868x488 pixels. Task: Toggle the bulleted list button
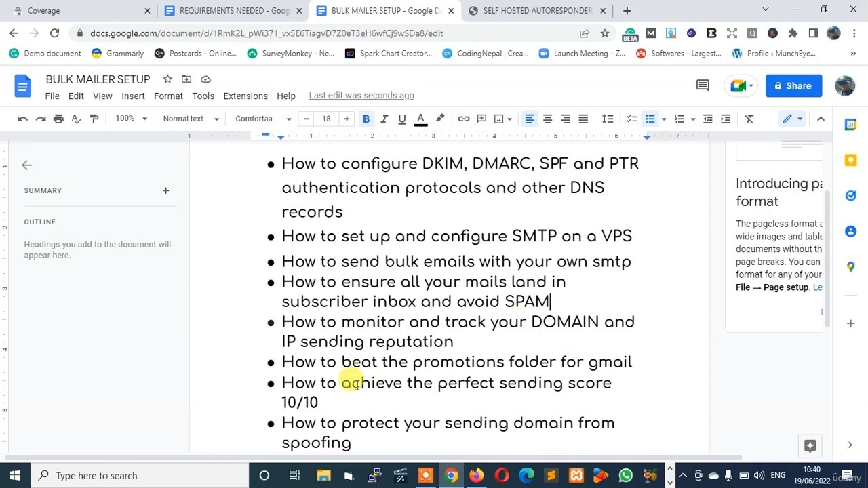pos(650,119)
